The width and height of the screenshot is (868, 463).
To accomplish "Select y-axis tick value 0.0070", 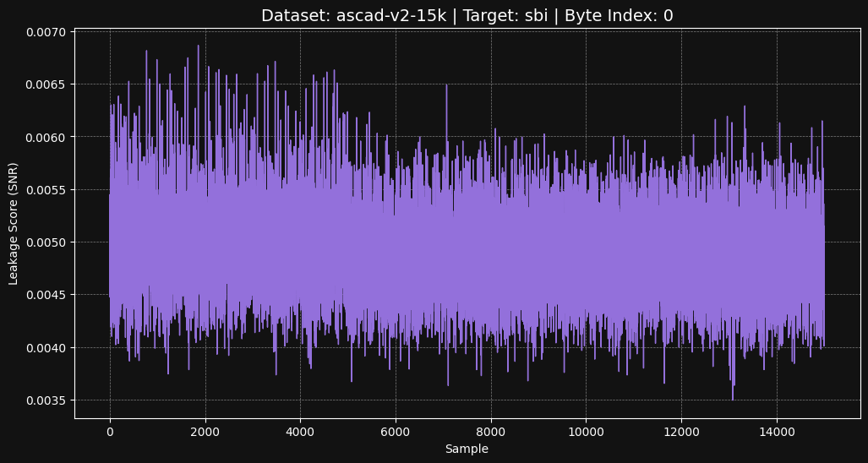I will 46,31.
